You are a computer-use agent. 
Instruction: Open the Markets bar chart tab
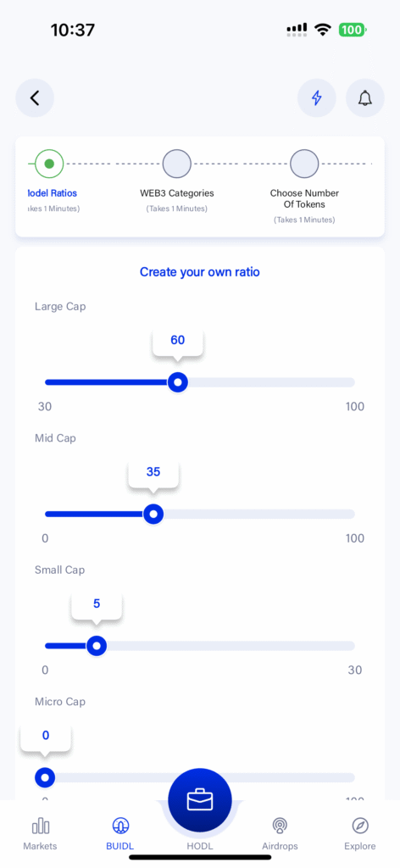40,826
